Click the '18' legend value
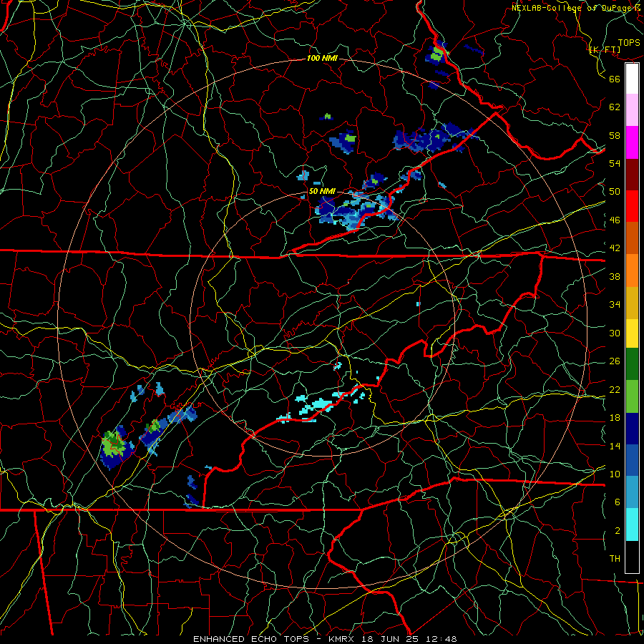This screenshot has width=644, height=644. 615,418
